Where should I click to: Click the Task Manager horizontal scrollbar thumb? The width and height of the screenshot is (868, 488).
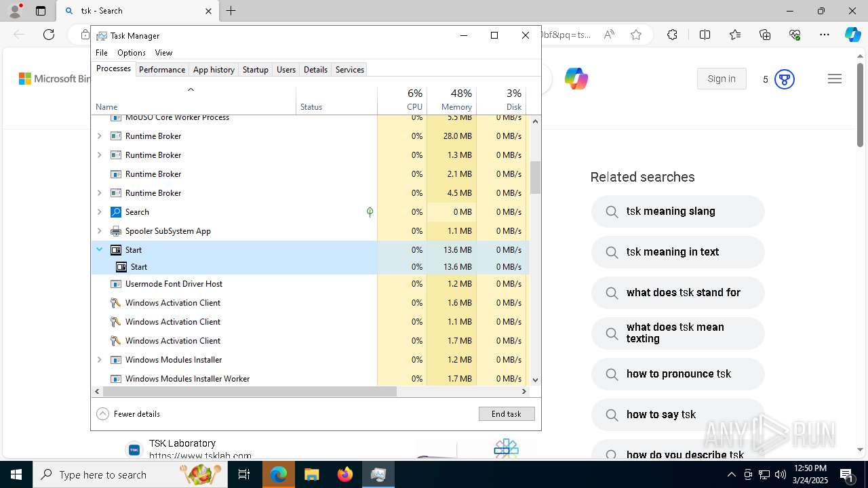click(250, 391)
